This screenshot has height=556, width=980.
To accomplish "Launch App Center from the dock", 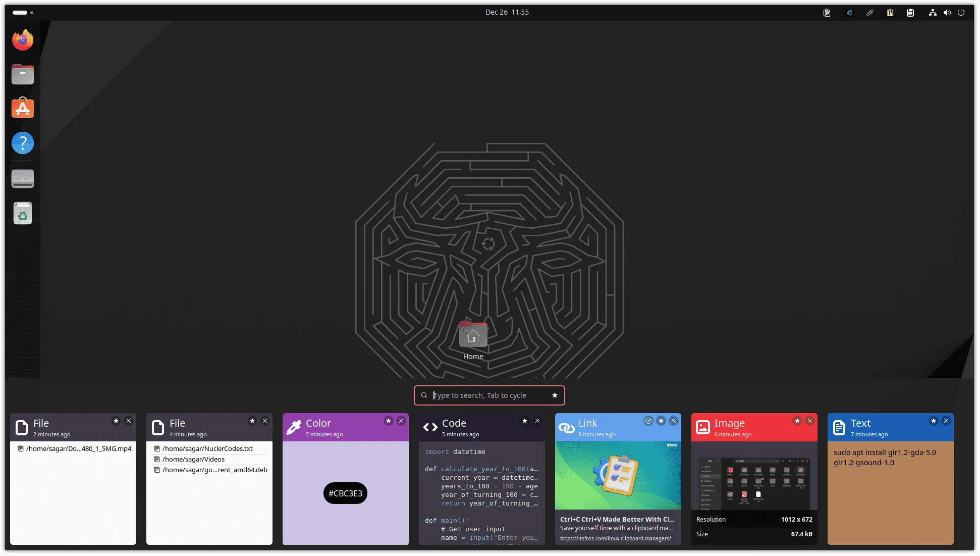I will click(22, 108).
